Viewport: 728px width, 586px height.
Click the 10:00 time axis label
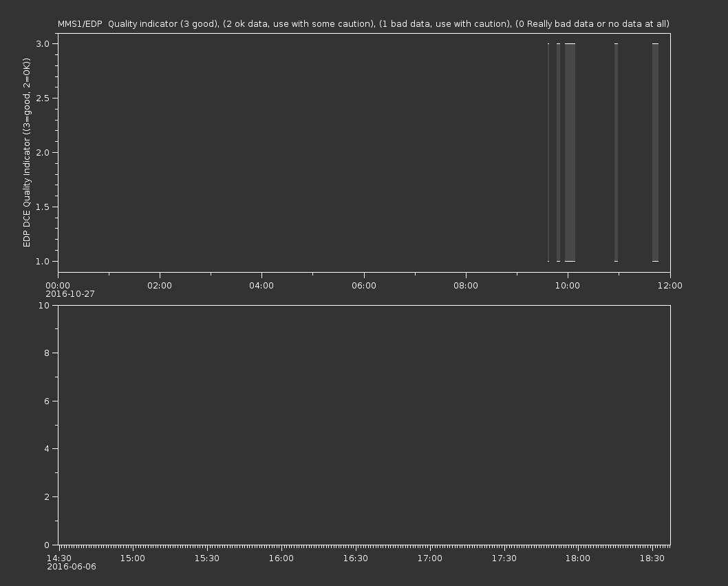pos(568,285)
